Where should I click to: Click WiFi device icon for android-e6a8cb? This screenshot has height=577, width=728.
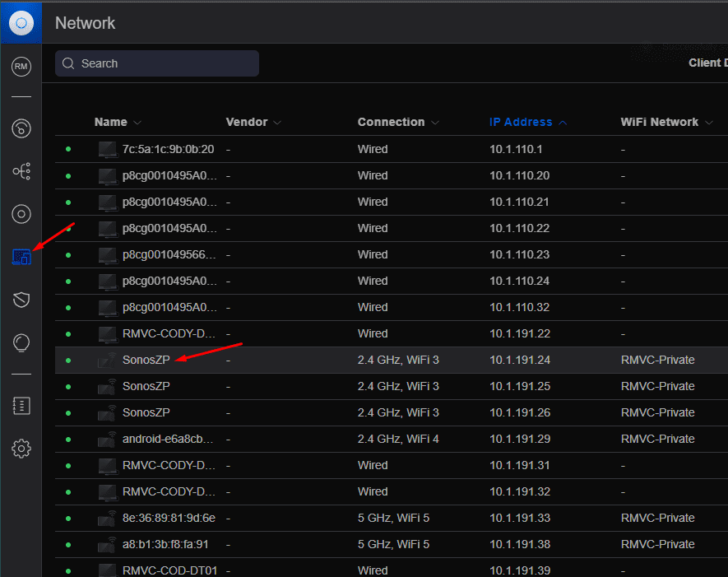coord(107,440)
